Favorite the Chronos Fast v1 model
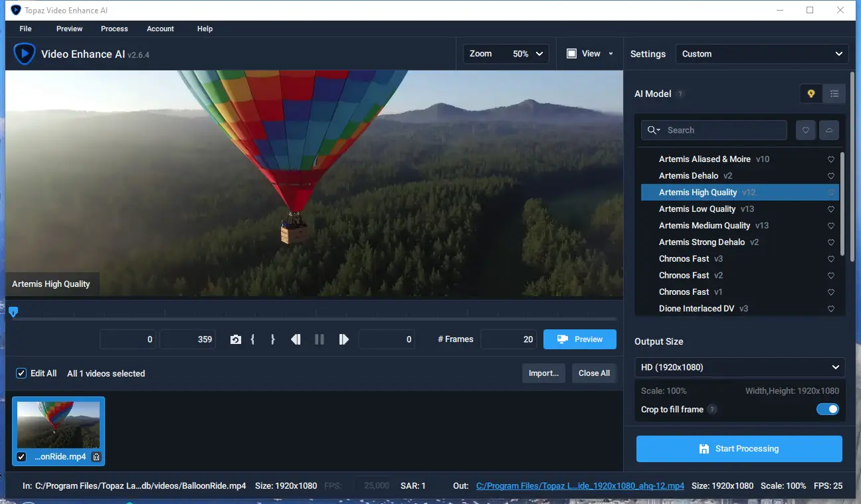 click(x=831, y=292)
